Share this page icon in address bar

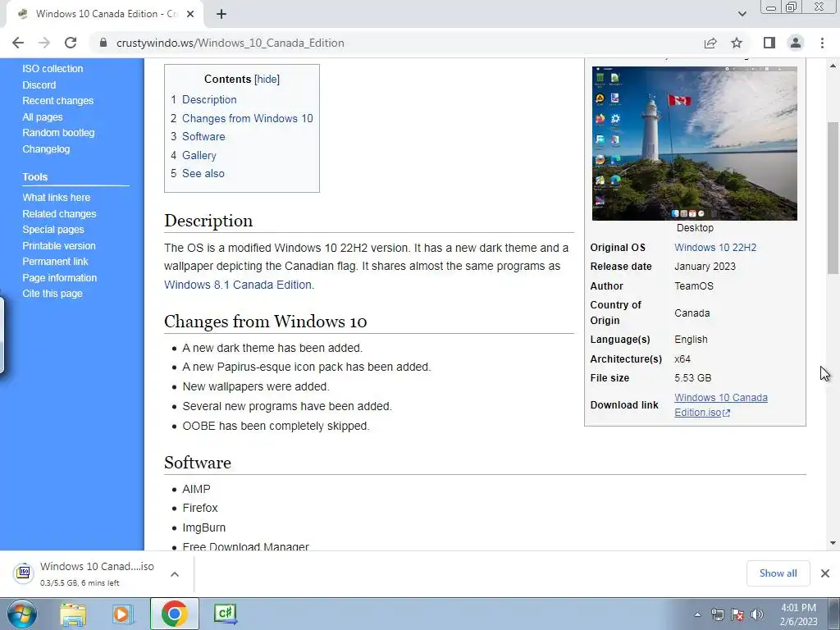click(710, 43)
